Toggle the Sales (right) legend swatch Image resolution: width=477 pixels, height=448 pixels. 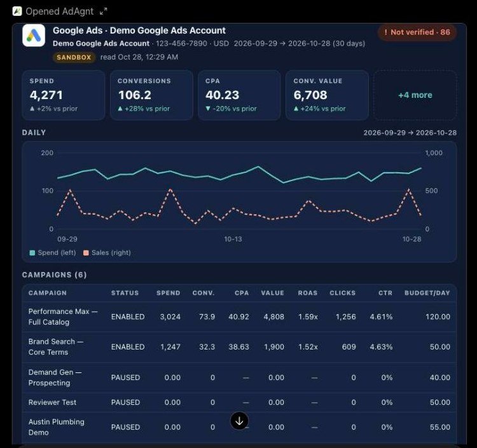point(86,253)
